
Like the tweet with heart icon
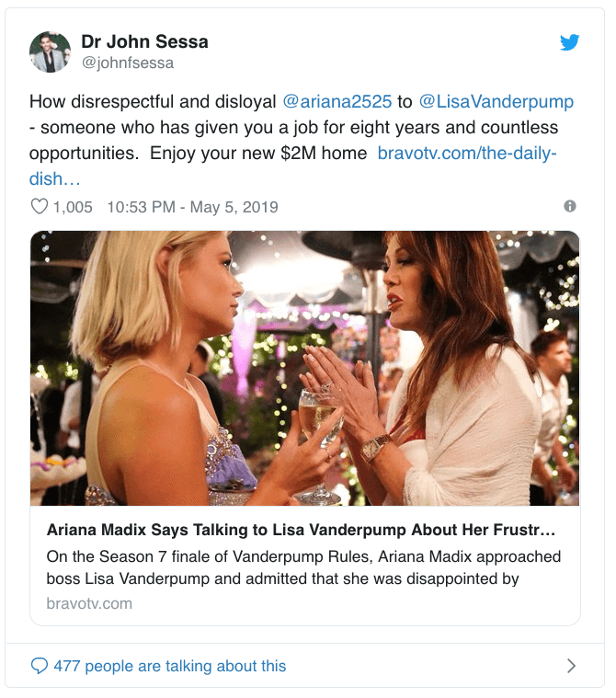[40, 207]
